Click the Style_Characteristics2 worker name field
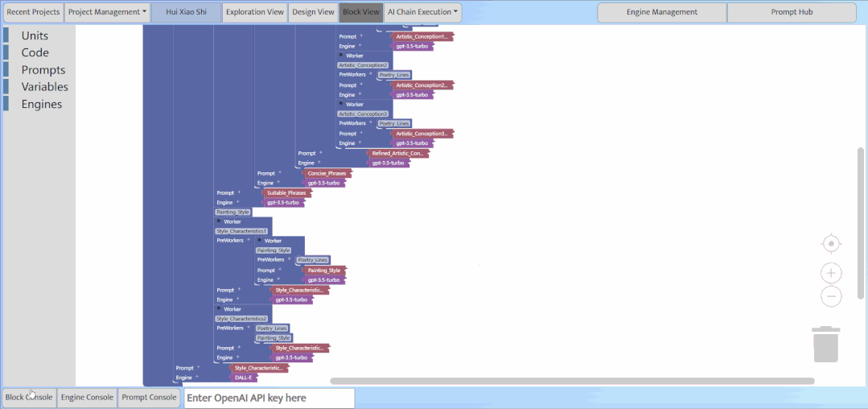 click(x=242, y=319)
